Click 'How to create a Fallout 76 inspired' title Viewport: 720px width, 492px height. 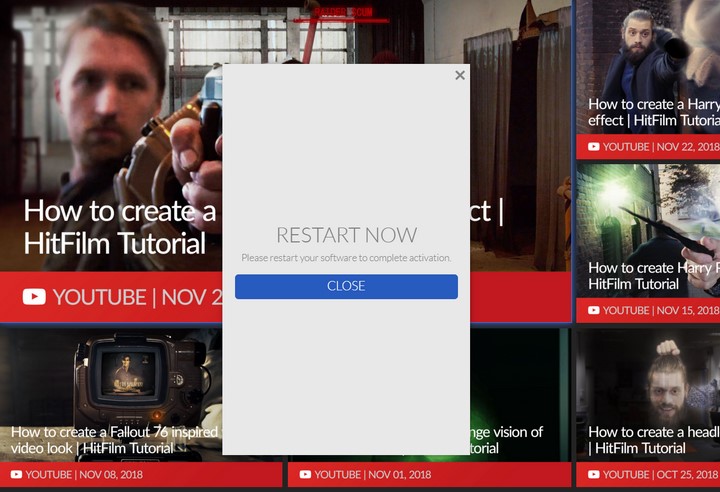(114, 432)
